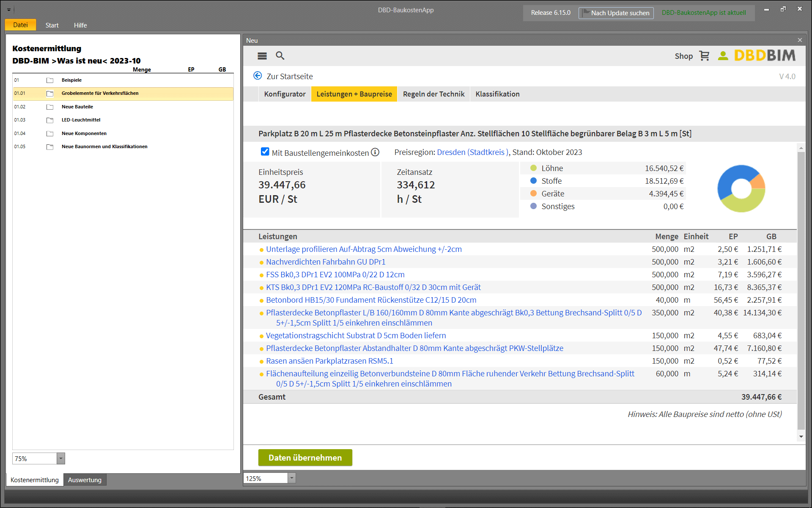This screenshot has height=508, width=812.
Task: Switch to Regeln der Technik tab
Action: [433, 94]
